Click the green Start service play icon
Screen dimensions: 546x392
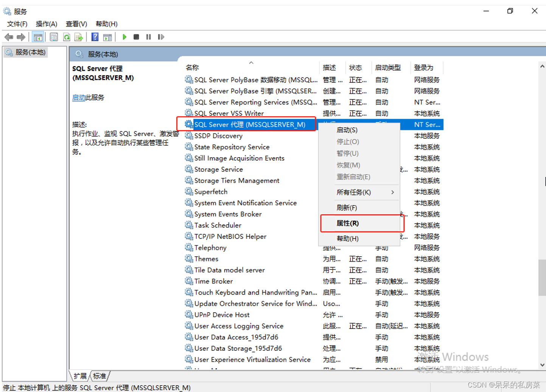[x=124, y=37]
